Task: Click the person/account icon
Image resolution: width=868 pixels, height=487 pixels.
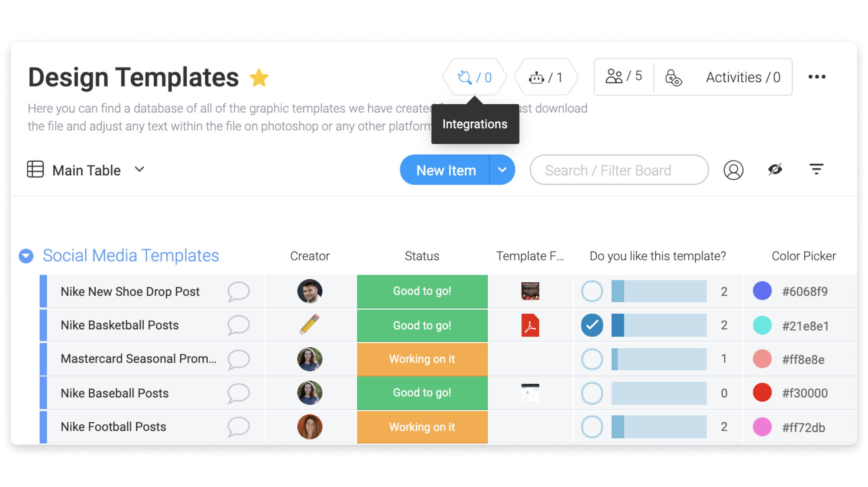Action: click(x=734, y=170)
